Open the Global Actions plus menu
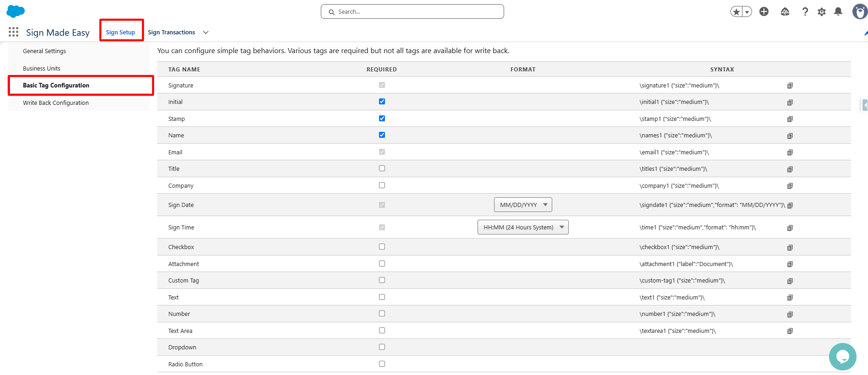This screenshot has height=375, width=868. coord(764,11)
